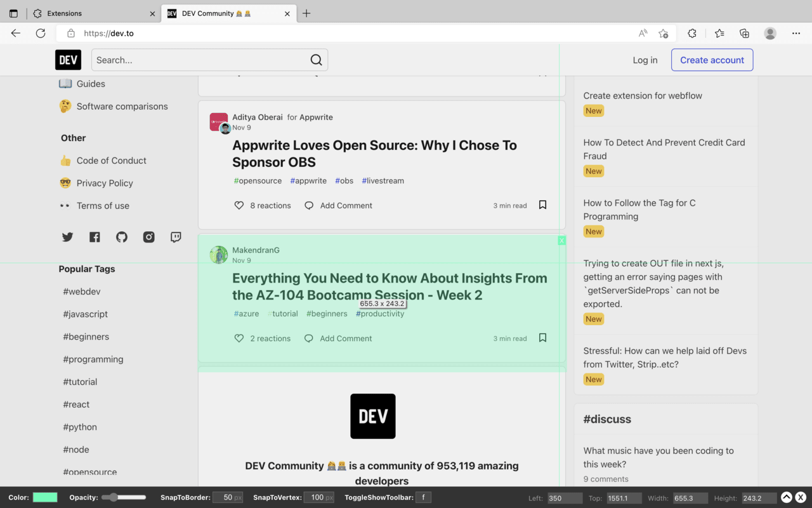Close the Extensions tab
812x508 pixels.
coord(152,13)
